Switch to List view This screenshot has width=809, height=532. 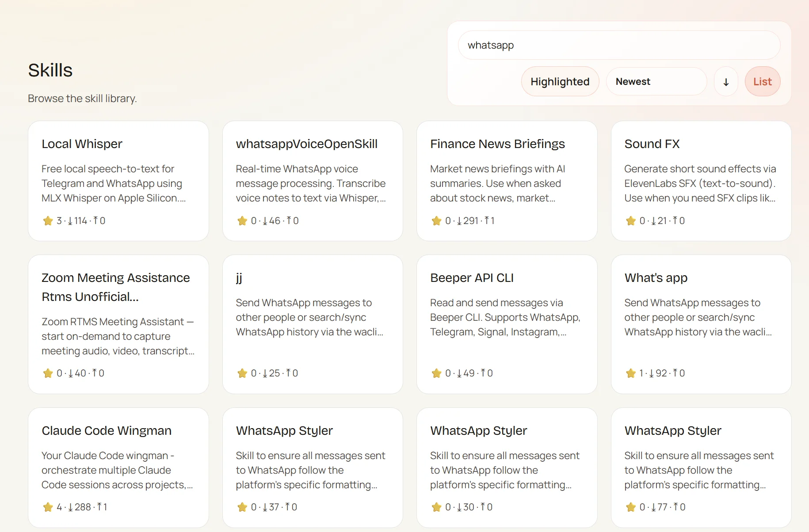point(763,81)
